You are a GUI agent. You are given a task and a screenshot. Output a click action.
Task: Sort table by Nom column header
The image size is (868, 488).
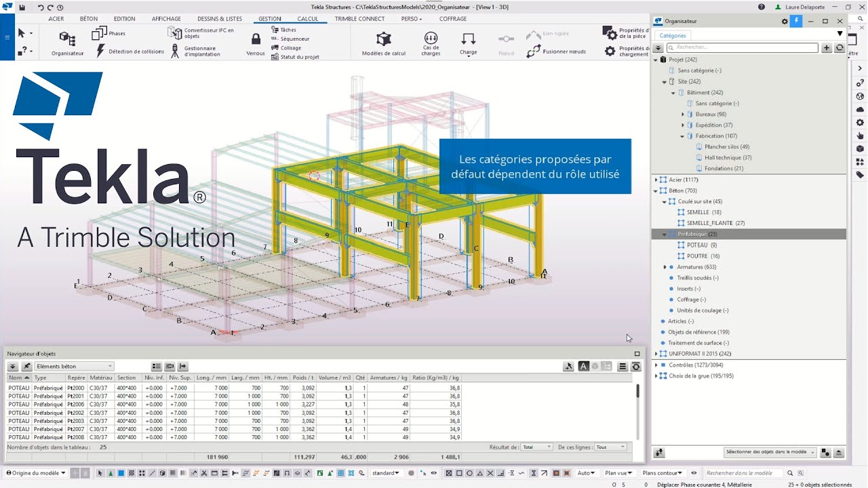(x=19, y=378)
